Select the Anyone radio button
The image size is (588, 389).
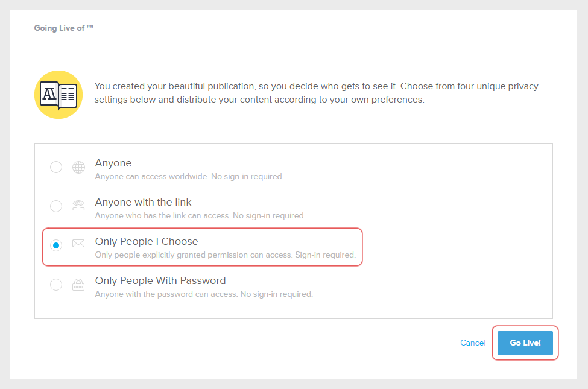point(56,167)
